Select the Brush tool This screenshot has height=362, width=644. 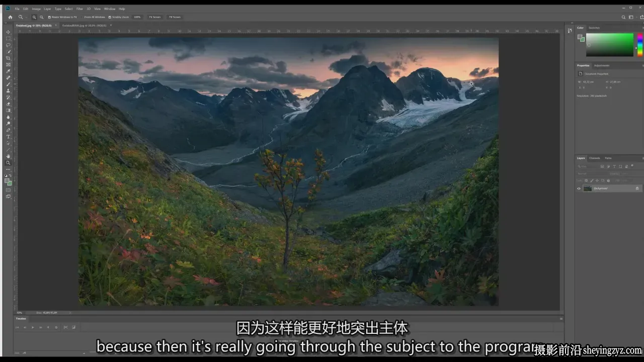[x=8, y=84]
